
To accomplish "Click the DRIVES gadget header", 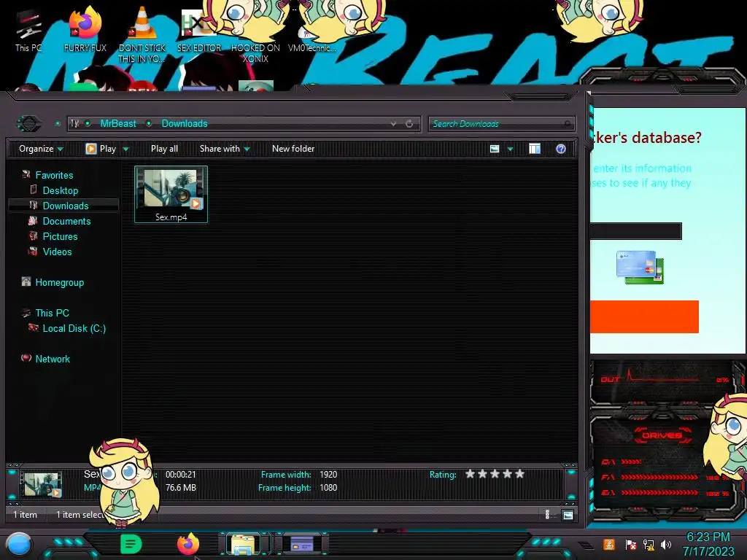I will coord(662,435).
